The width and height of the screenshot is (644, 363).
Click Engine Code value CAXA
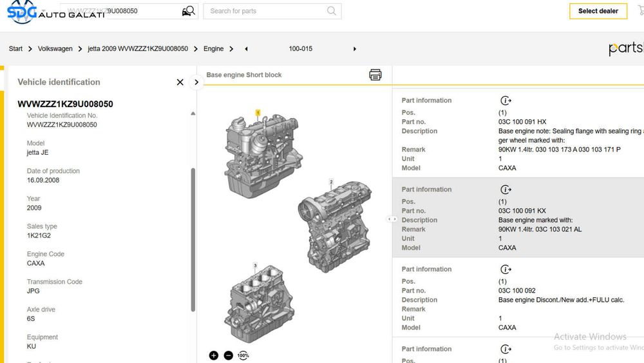(35, 263)
